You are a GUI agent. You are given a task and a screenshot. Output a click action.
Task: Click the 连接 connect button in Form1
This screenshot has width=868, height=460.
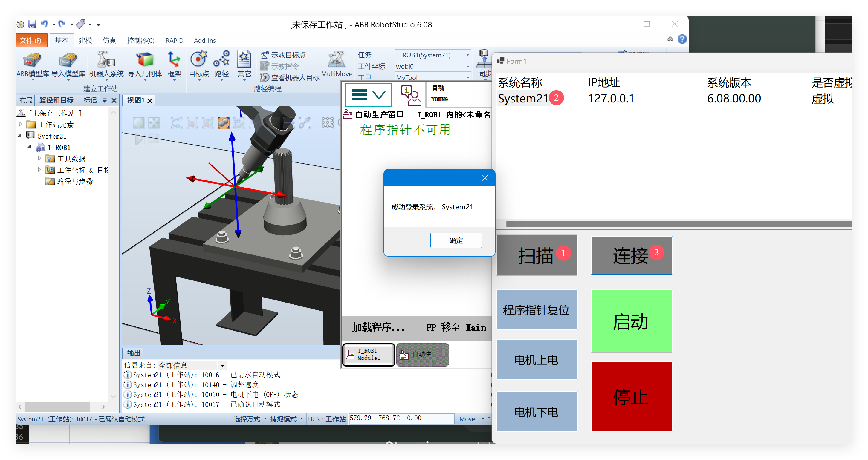[631, 255]
